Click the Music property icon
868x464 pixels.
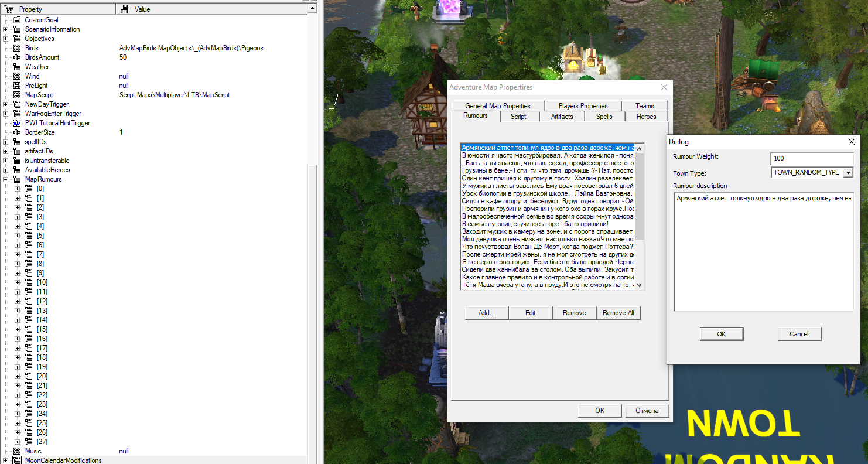(x=17, y=451)
